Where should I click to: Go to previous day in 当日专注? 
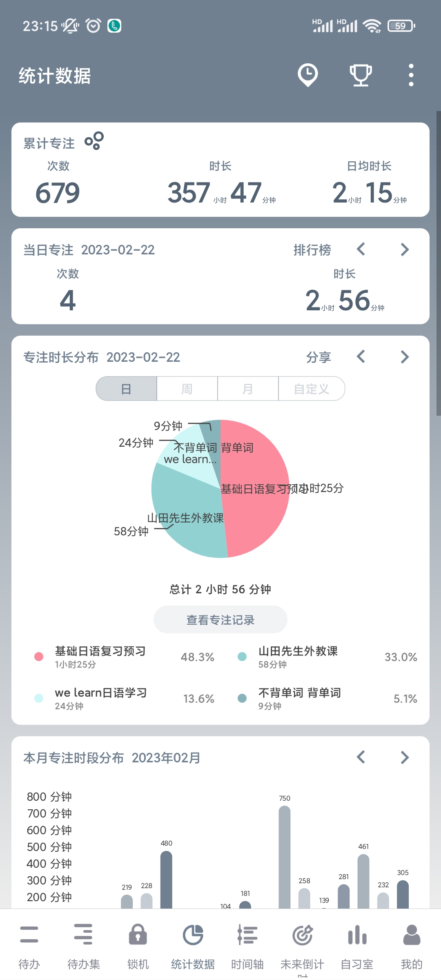(x=361, y=249)
